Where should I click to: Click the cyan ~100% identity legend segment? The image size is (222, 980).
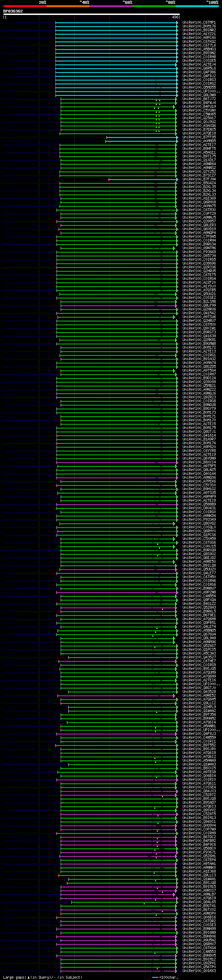click(x=197, y=7)
